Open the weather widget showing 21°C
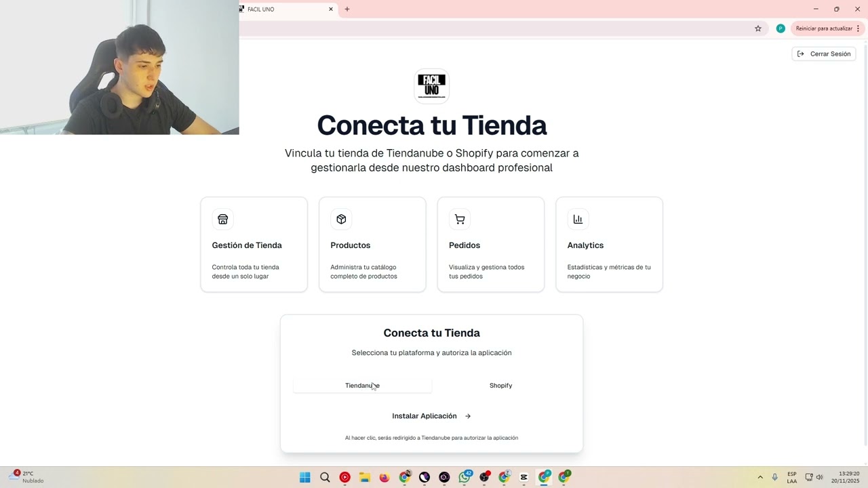Image resolution: width=868 pixels, height=488 pixels. [27, 477]
